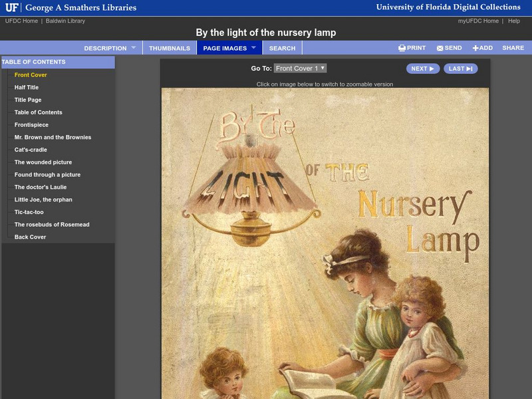Open the Go To page dropdown
The image size is (532, 399).
(300, 68)
